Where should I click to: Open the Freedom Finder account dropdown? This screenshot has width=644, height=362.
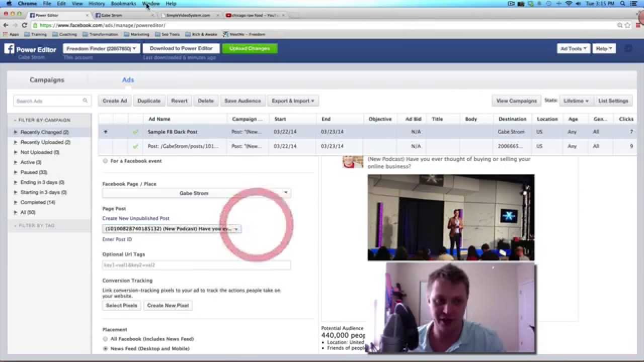[101, 49]
